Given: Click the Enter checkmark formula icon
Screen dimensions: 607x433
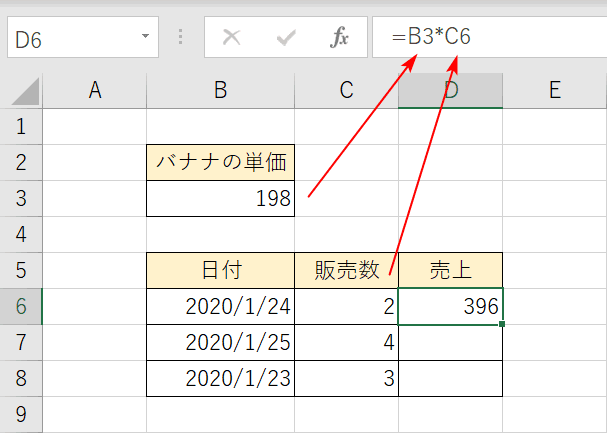Looking at the screenshot, I should click(x=286, y=38).
